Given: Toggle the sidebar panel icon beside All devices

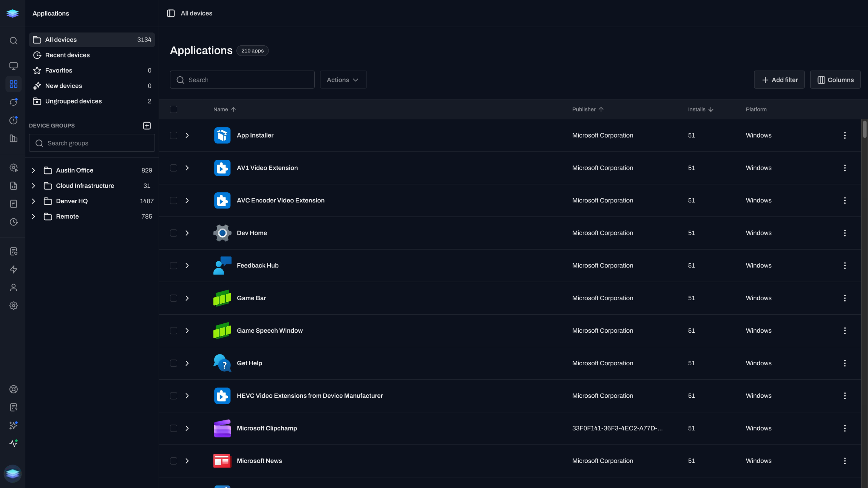Looking at the screenshot, I should click(x=171, y=13).
